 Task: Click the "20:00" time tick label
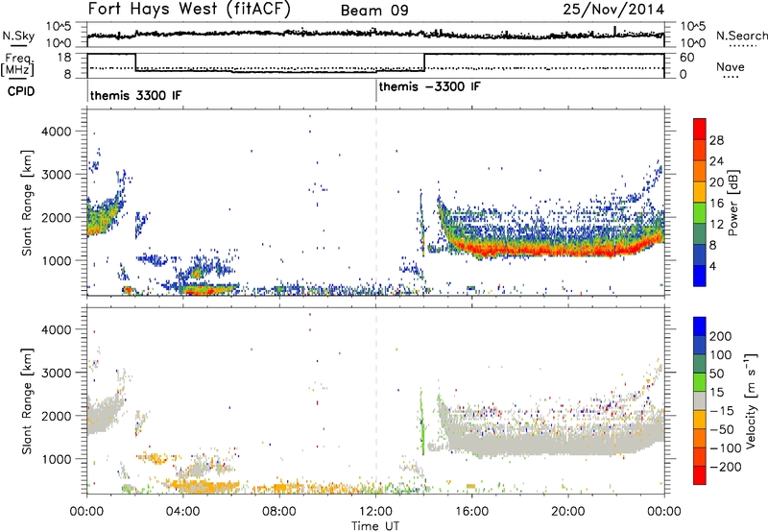pyautogui.click(x=567, y=512)
